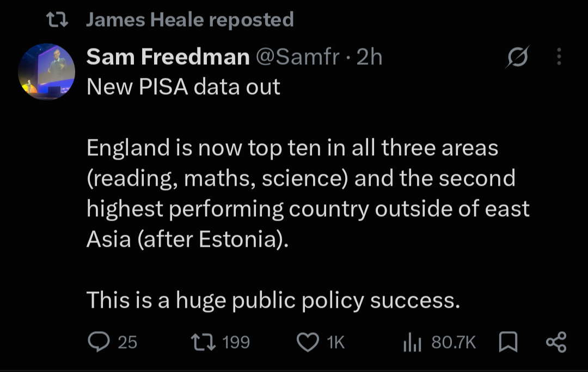
Task: Open the Grok explain icon
Action: (518, 57)
